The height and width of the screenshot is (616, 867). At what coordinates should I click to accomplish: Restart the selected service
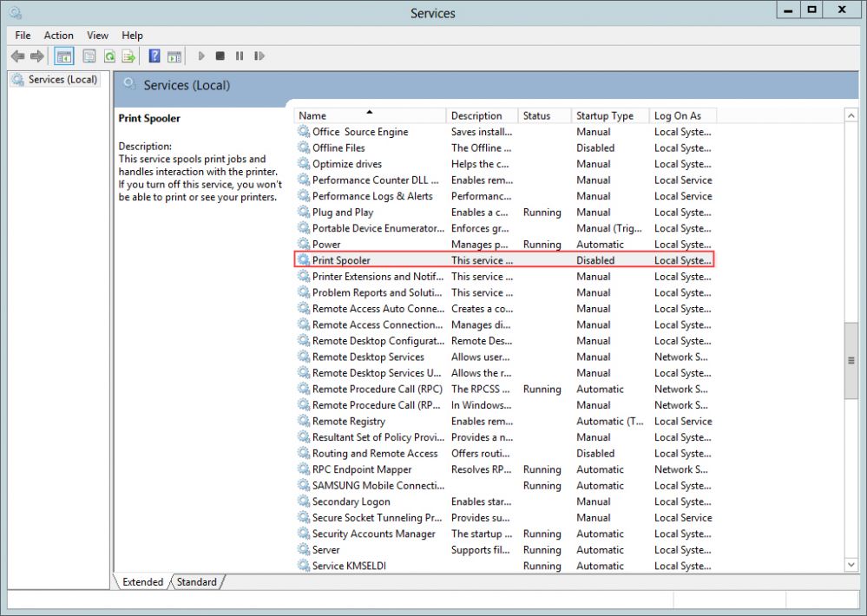click(x=259, y=56)
